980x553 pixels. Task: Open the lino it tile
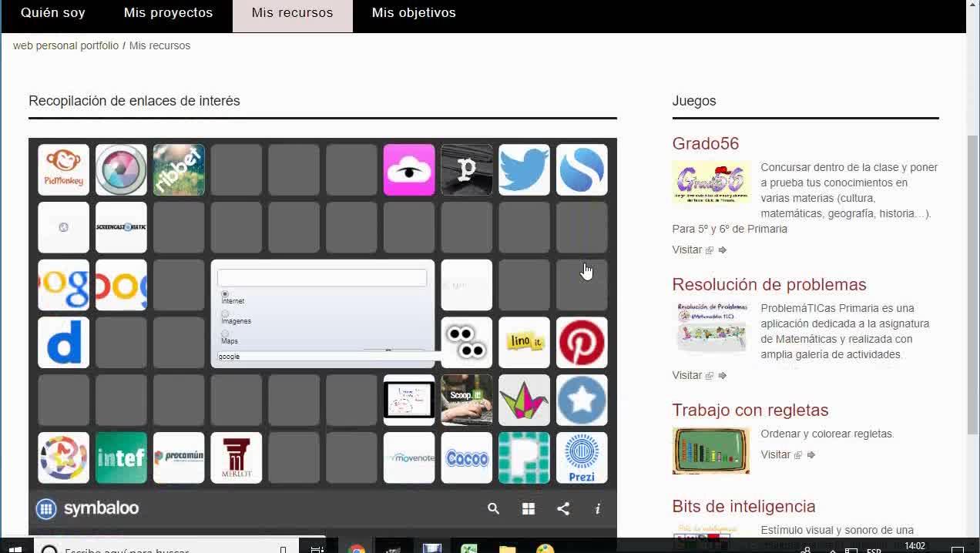pyautogui.click(x=524, y=343)
